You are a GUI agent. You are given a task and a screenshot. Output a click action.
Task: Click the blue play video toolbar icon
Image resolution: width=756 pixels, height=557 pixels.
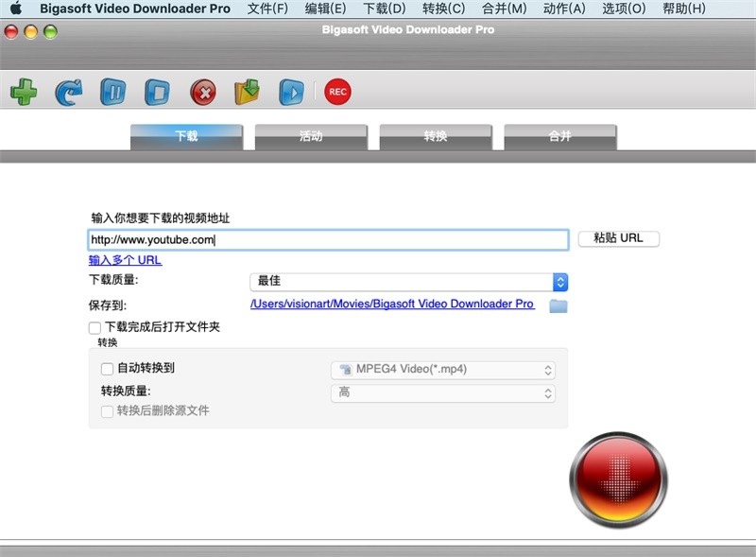291,92
